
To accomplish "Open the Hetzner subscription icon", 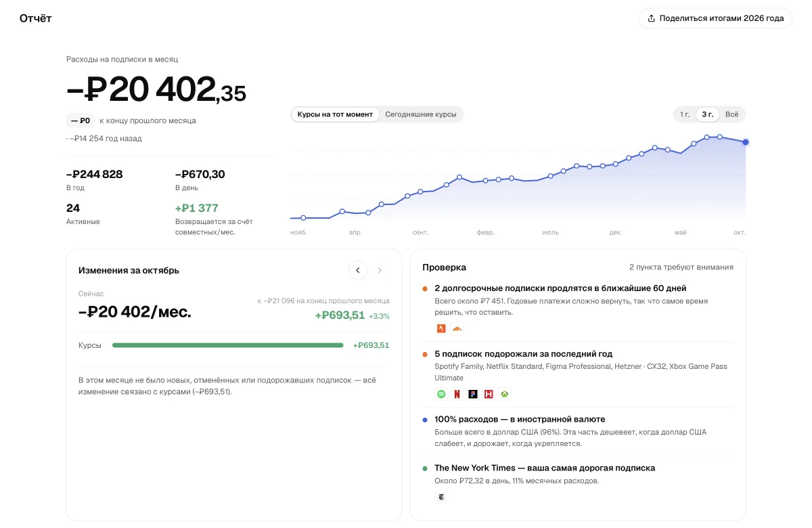I will (x=489, y=394).
